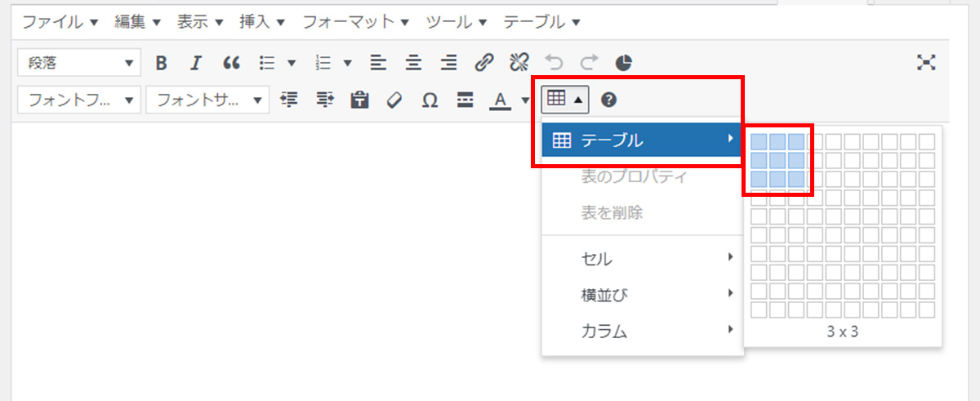Expand bulleted list style options arrow
Image resolution: width=980 pixels, height=401 pixels.
coord(291,62)
